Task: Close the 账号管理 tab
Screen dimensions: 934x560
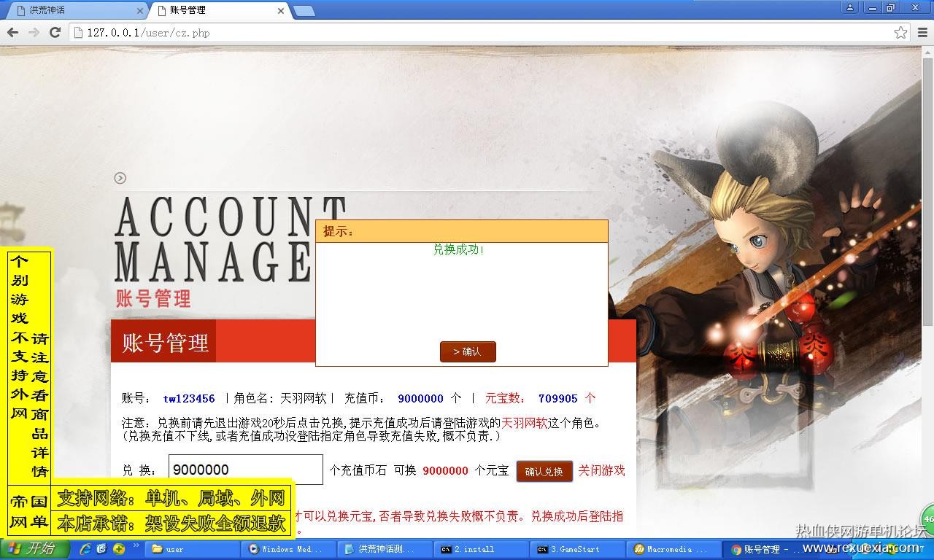Action: pyautogui.click(x=282, y=11)
